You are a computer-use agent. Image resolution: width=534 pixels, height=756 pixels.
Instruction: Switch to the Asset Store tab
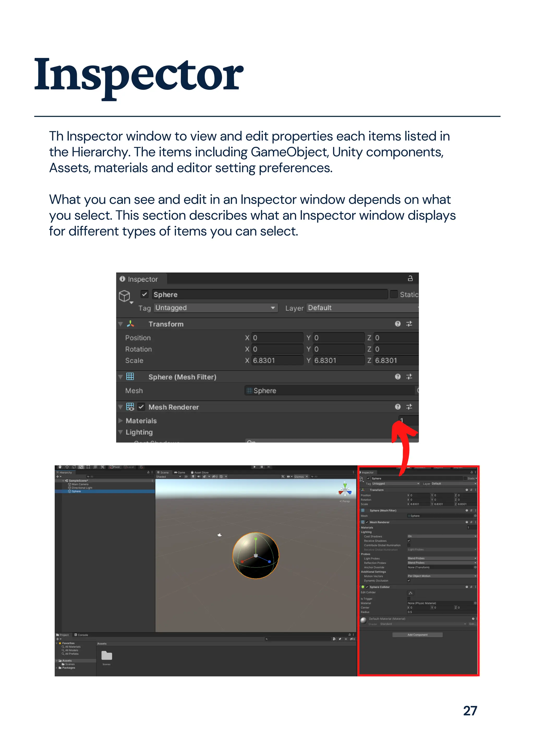coord(200,472)
